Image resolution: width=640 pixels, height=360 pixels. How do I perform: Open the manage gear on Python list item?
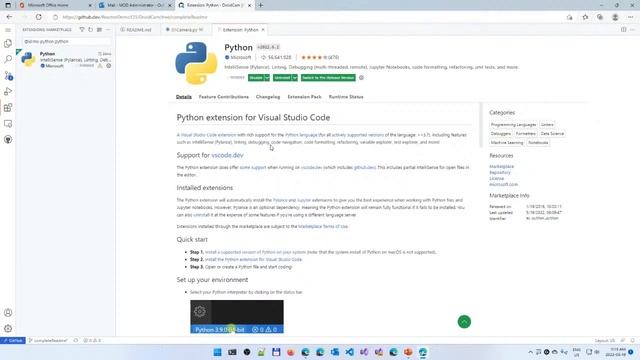(109, 66)
